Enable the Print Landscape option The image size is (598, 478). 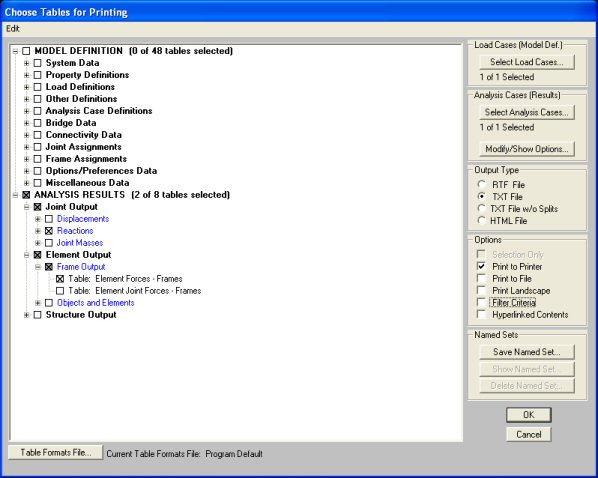click(482, 290)
